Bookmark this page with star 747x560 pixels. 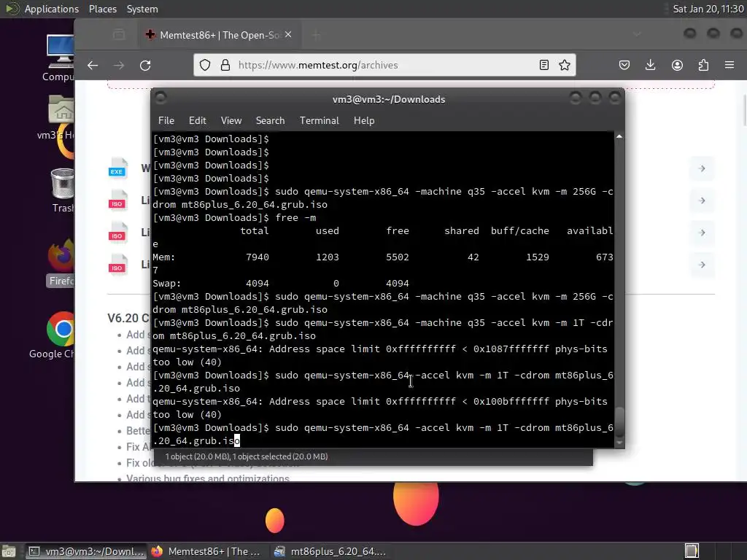tap(565, 65)
